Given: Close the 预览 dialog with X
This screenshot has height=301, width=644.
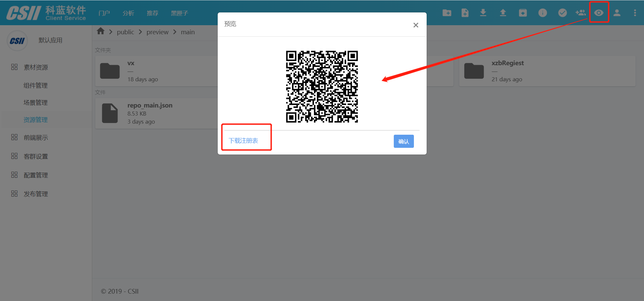Looking at the screenshot, I should pyautogui.click(x=416, y=25).
